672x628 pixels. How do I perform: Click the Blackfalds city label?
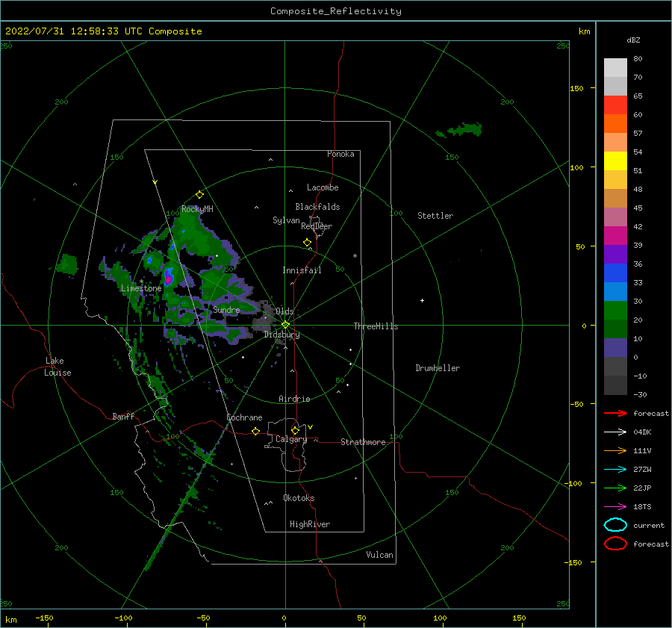[317, 207]
